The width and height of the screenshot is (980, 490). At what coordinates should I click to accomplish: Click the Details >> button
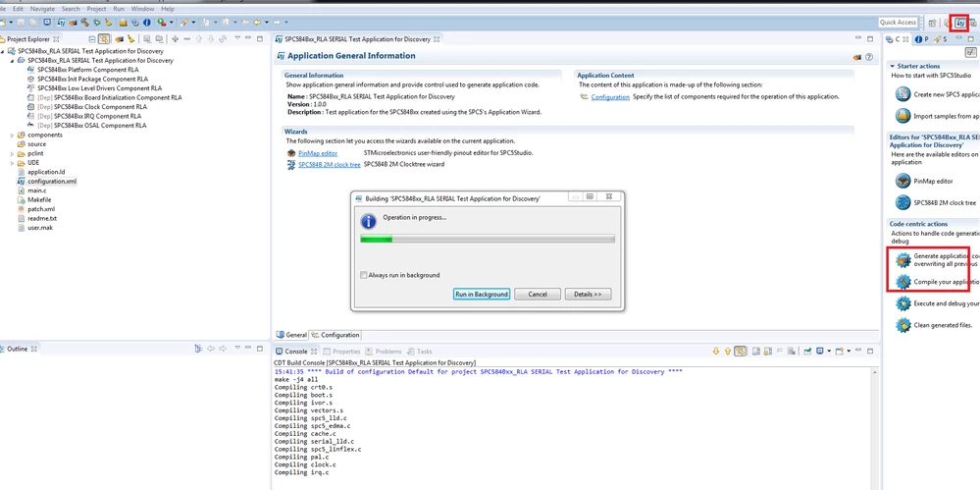coord(588,295)
